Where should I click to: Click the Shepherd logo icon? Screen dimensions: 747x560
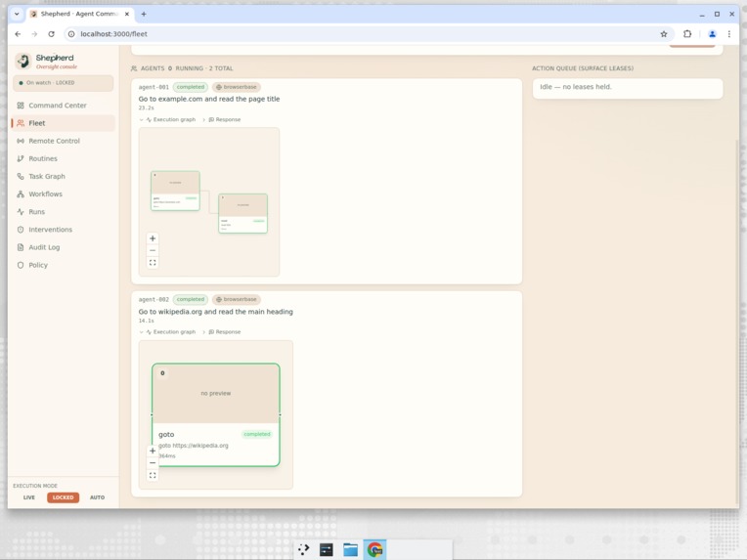(22, 61)
